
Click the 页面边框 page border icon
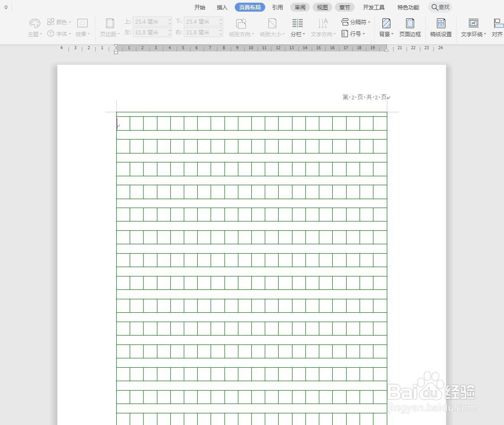tap(409, 28)
